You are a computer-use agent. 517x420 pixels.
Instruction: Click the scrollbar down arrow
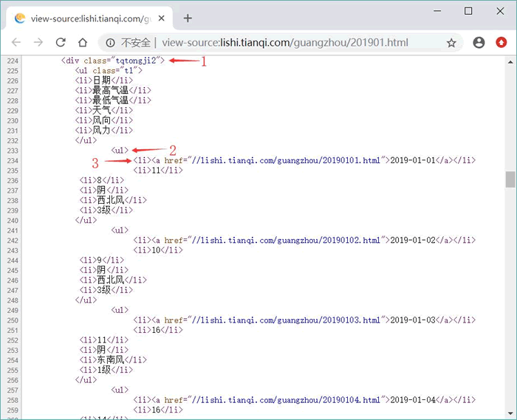click(x=510, y=413)
